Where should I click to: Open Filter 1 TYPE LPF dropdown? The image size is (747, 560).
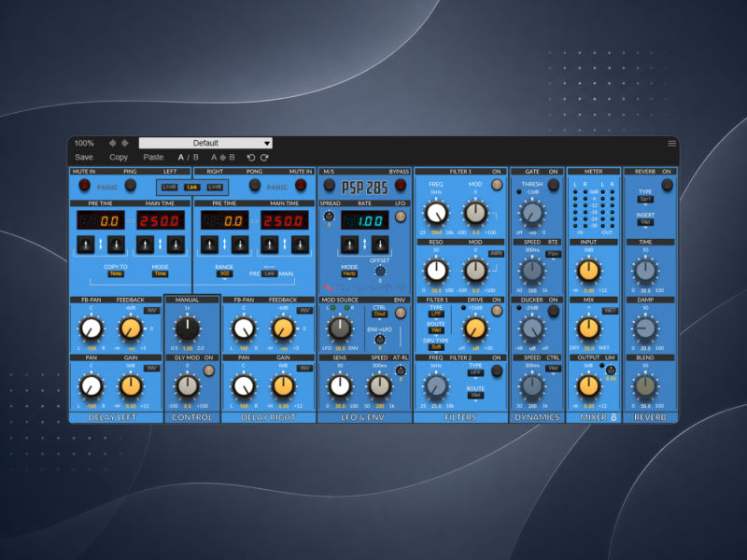[436, 315]
